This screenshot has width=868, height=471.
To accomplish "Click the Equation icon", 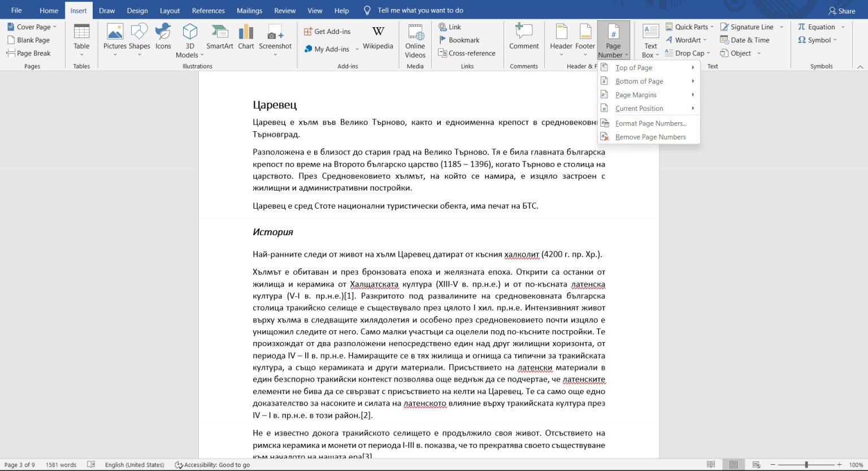I will click(x=815, y=27).
